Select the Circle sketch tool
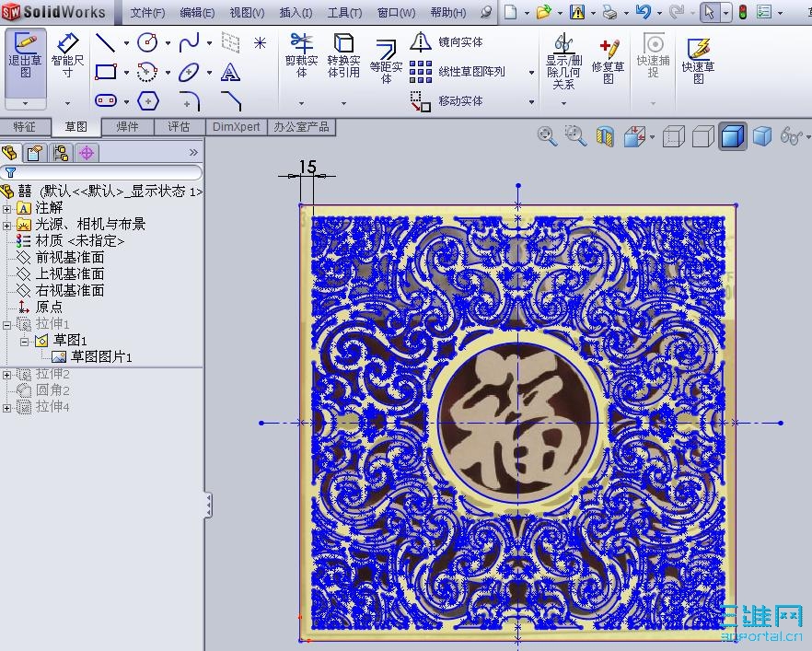 147,42
